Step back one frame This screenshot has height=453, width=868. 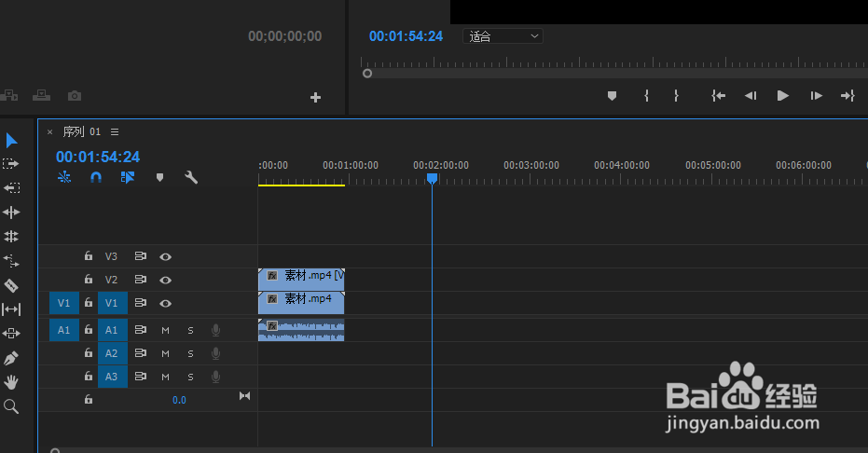751,96
